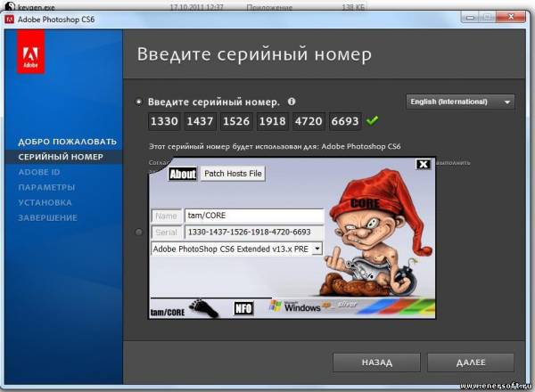Click the 'Введите серийный номер' heading

[254, 54]
